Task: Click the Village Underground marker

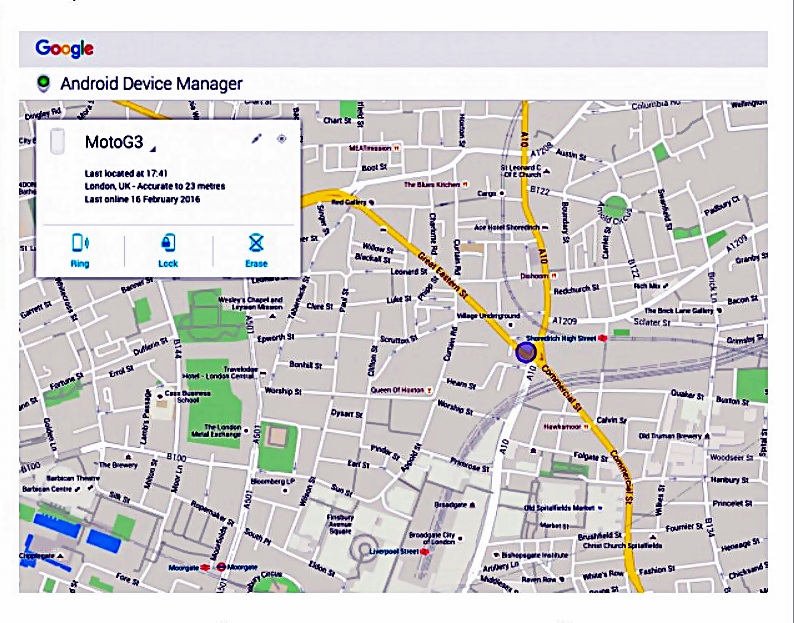Action: [510, 325]
